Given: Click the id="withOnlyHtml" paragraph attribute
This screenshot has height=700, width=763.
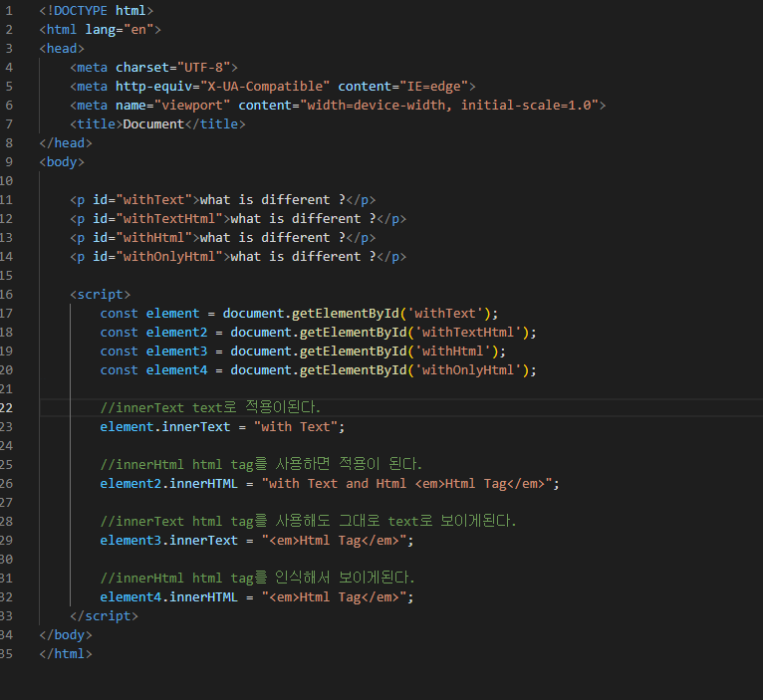Looking at the screenshot, I should [157, 257].
